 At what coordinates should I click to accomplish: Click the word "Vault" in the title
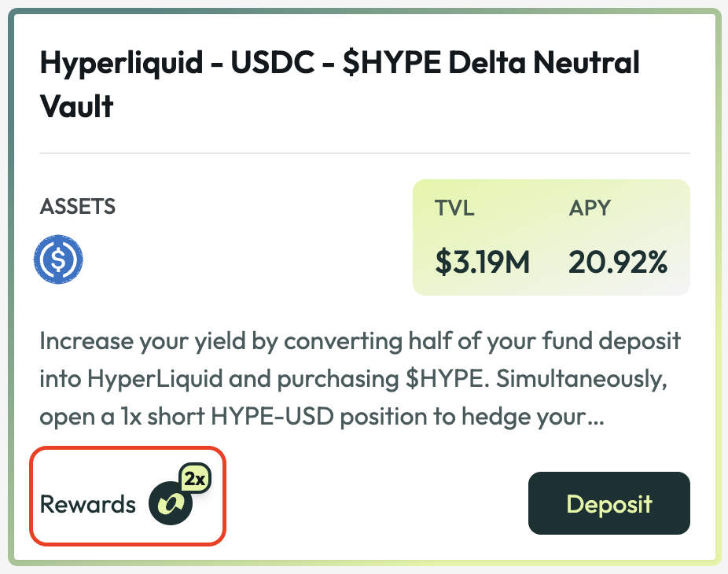point(77,106)
